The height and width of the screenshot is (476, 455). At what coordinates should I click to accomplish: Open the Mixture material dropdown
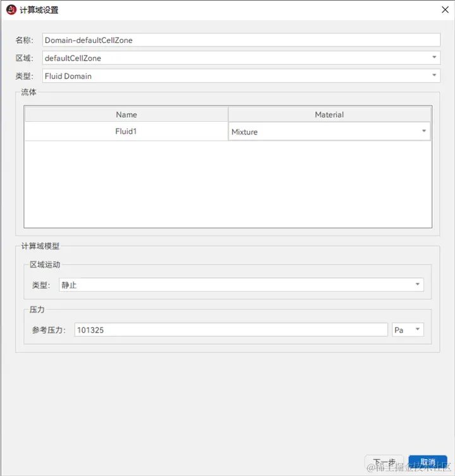pyautogui.click(x=329, y=132)
